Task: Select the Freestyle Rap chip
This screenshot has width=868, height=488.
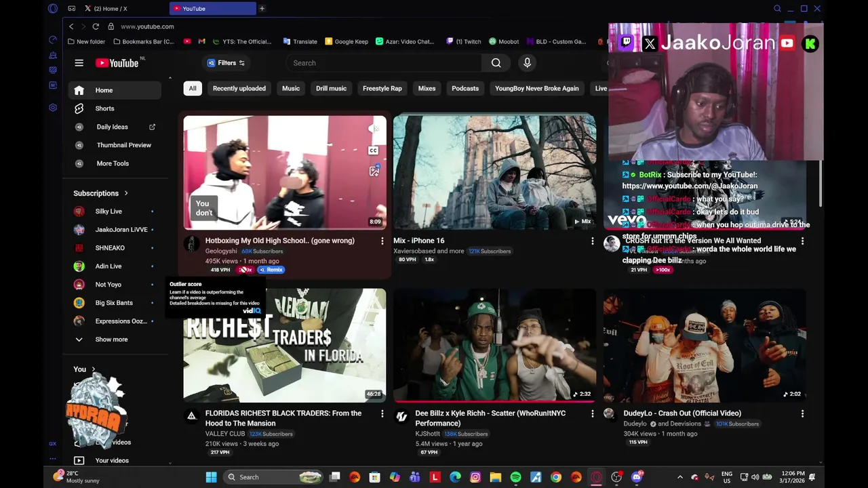Action: click(x=382, y=88)
